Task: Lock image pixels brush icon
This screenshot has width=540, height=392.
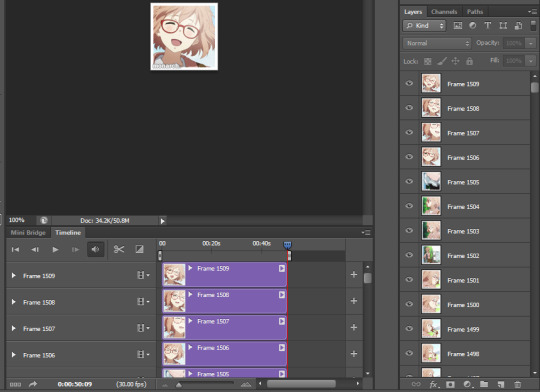Action: [x=442, y=61]
